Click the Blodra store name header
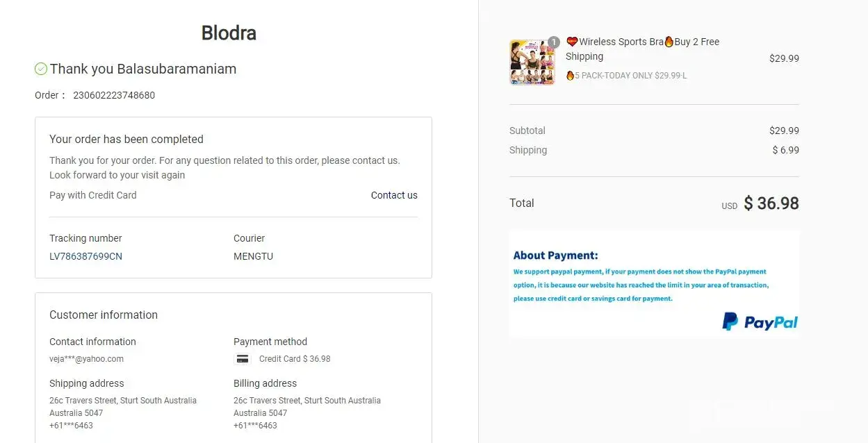Screen dimensions: 868x443 (229, 33)
